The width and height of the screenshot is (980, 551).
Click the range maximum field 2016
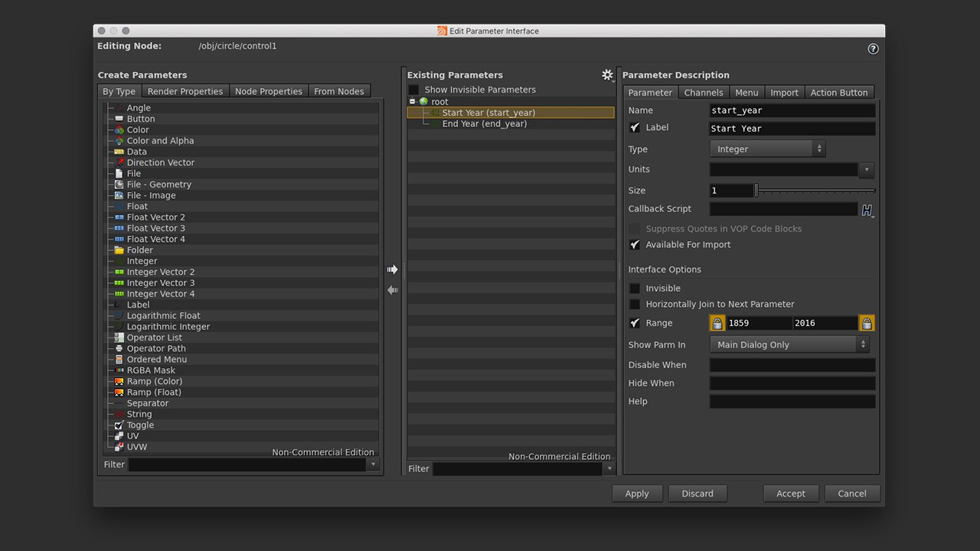[x=825, y=323]
